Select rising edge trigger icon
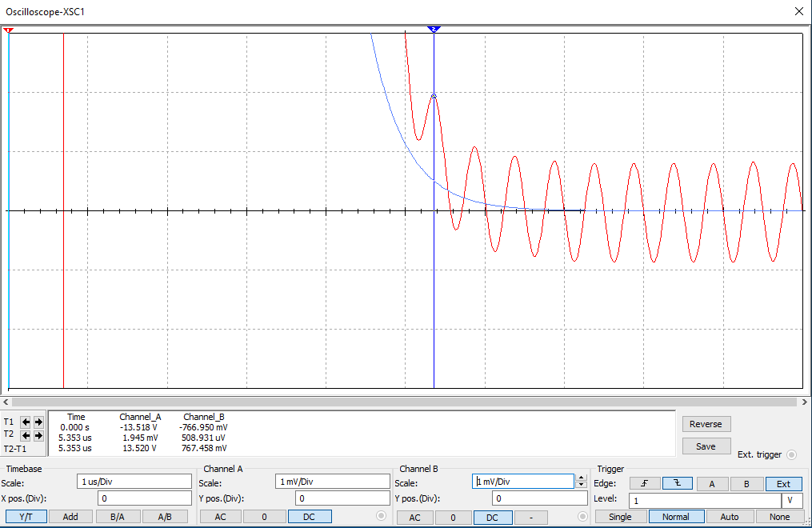 click(644, 483)
